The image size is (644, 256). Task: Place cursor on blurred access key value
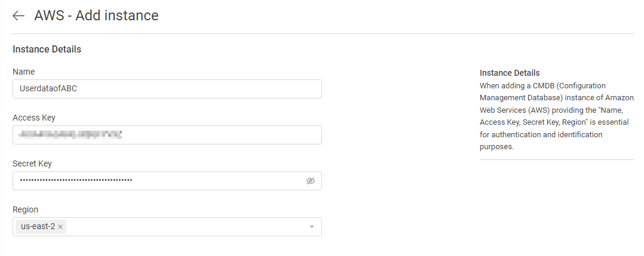click(x=71, y=135)
